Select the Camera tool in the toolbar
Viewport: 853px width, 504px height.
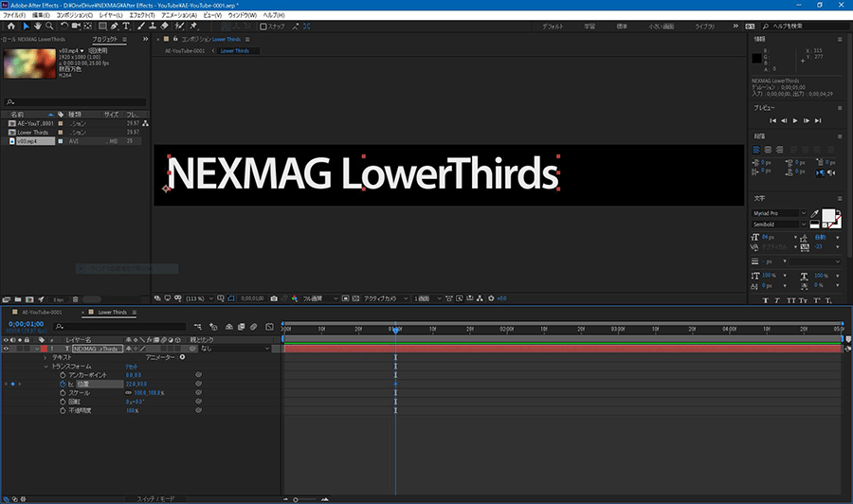click(x=76, y=26)
